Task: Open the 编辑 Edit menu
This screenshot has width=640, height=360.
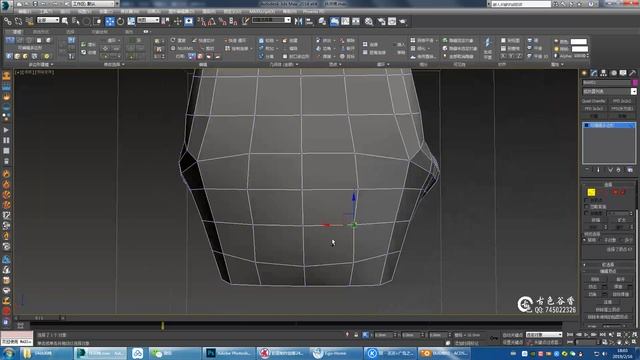Action: click(24, 11)
